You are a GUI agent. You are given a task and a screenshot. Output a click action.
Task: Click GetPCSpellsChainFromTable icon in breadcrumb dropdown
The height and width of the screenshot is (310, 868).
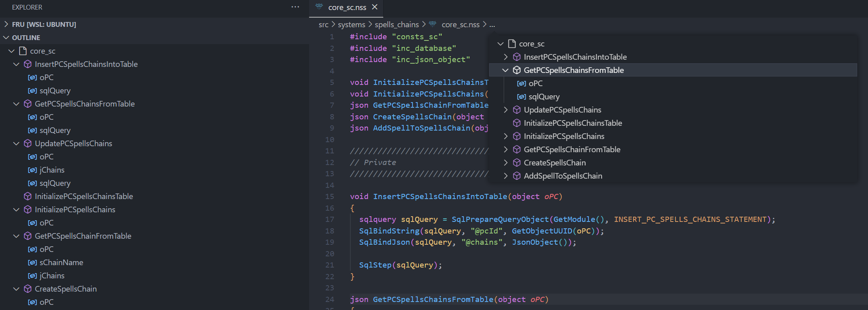point(517,149)
